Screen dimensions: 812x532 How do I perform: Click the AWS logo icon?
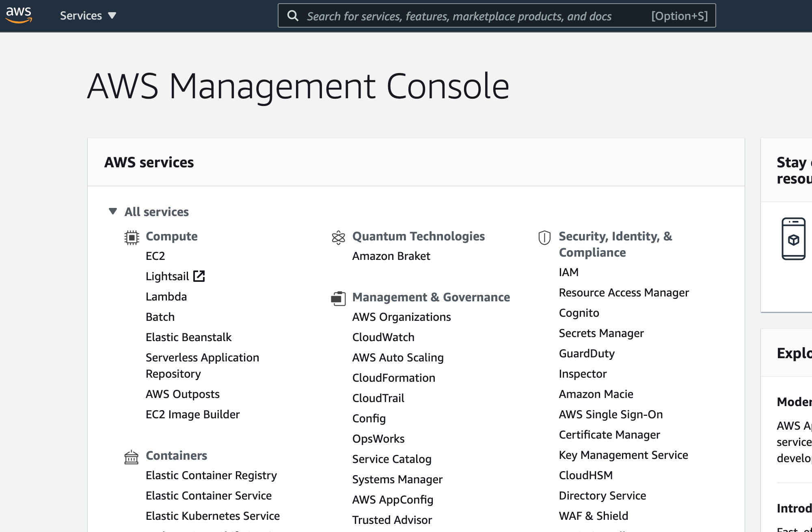tap(19, 15)
